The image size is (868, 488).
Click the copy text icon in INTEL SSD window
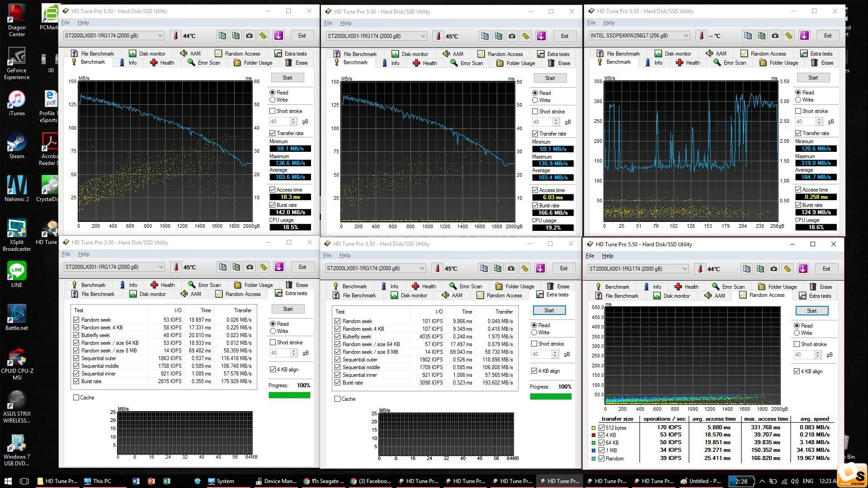(x=748, y=36)
